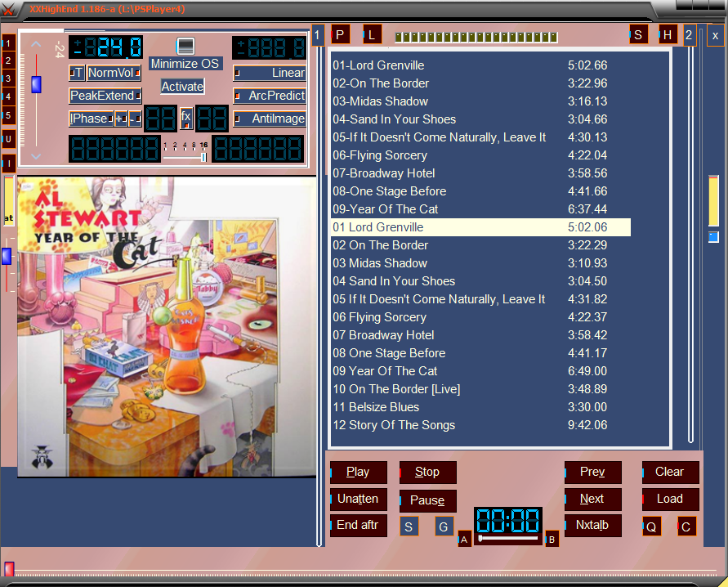Toggle the PeakExtend option

105,96
